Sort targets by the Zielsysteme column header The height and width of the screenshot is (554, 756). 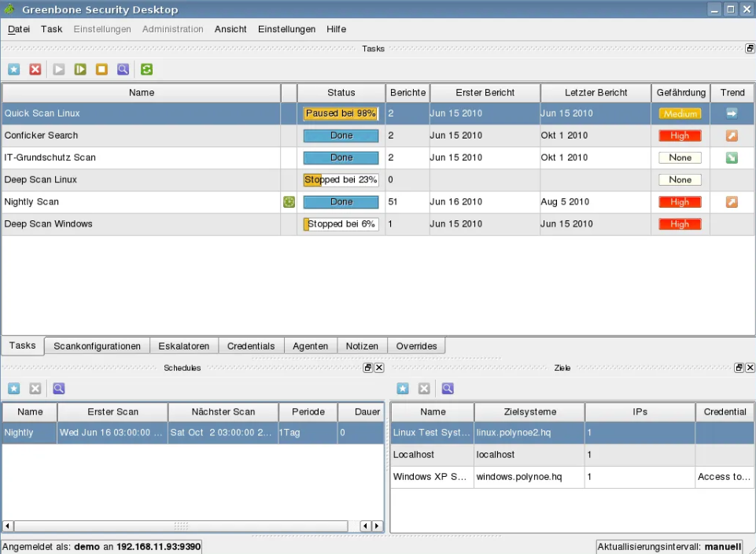coord(530,412)
